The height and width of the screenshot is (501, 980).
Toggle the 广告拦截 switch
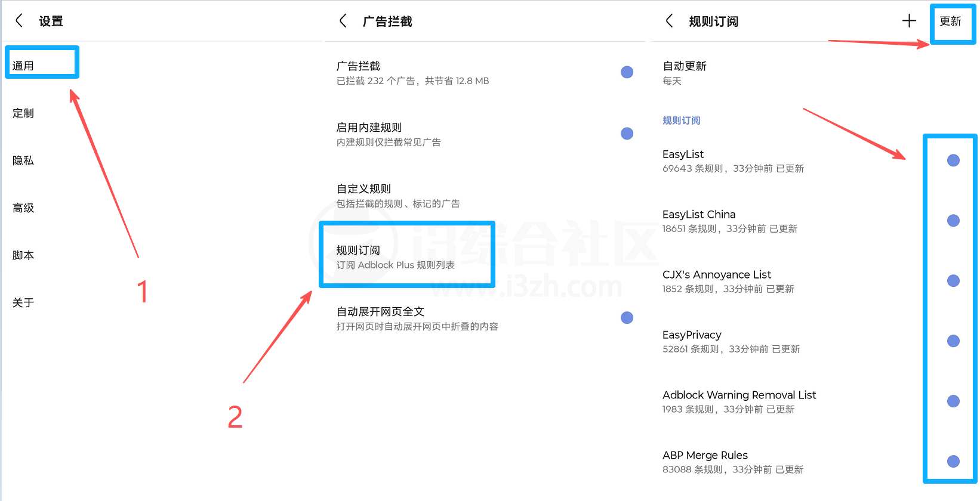[x=627, y=72]
